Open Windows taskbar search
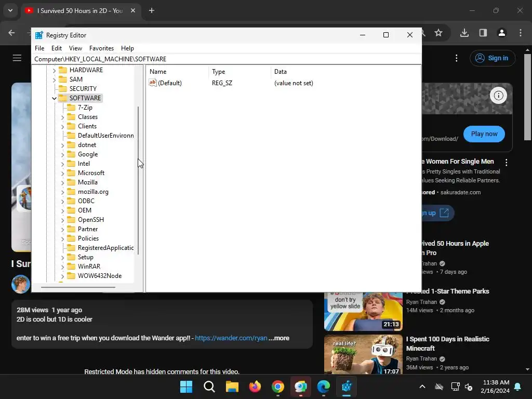The image size is (532, 399). (x=209, y=387)
